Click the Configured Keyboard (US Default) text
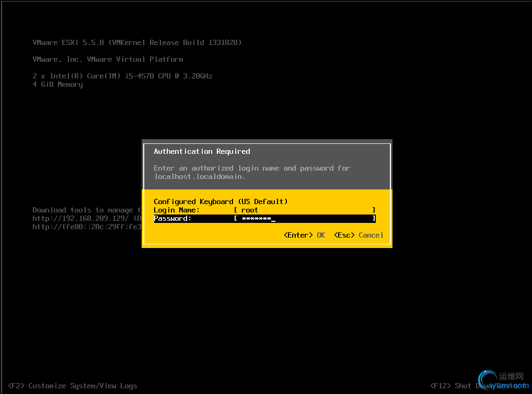Screen dimensions: 532x394 [x=221, y=202]
